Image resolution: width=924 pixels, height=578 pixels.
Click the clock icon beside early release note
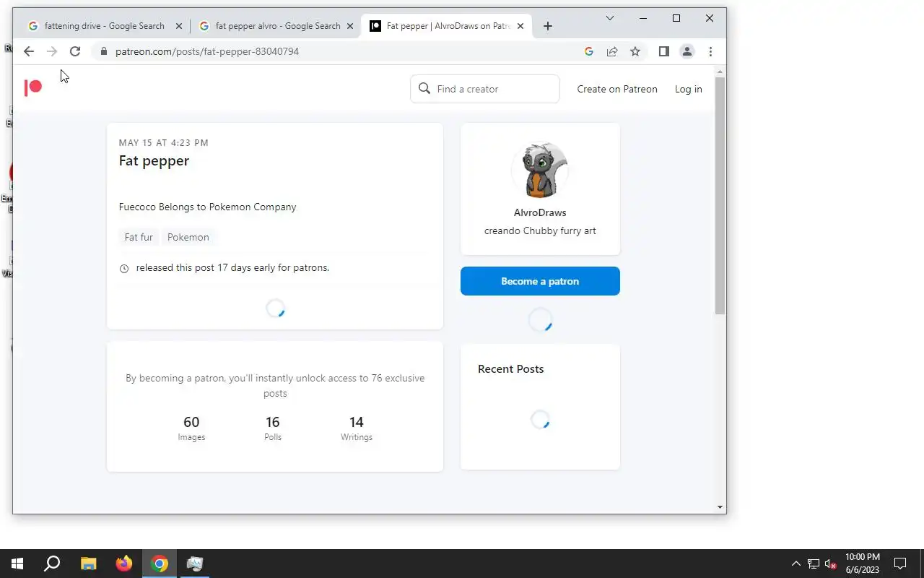click(x=124, y=268)
